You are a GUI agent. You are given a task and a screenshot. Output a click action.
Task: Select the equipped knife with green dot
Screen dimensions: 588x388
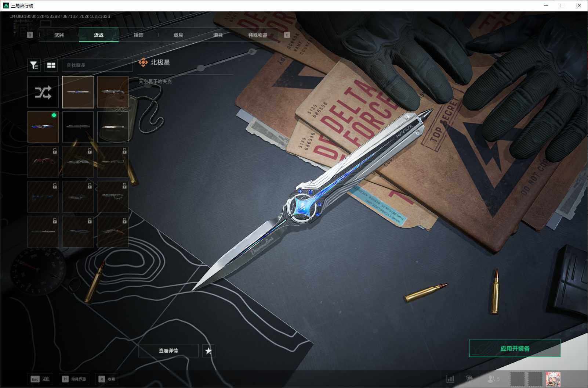pyautogui.click(x=43, y=127)
